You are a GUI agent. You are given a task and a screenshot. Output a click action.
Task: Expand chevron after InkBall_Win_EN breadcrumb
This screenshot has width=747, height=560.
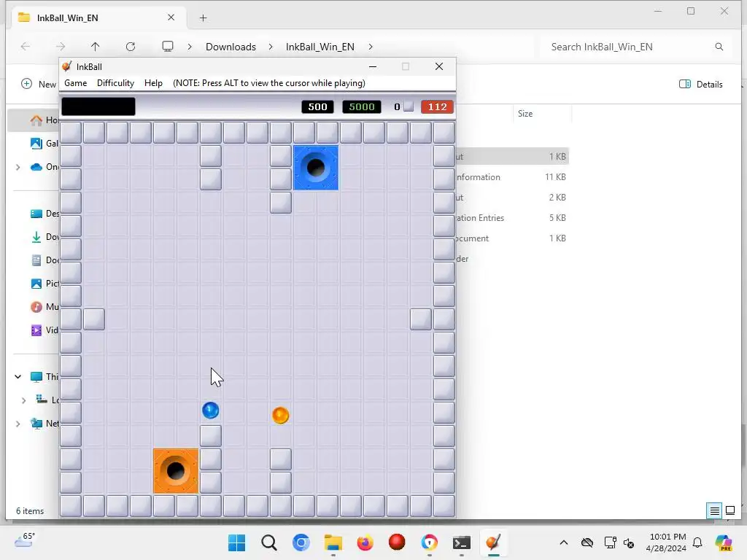pos(371,47)
